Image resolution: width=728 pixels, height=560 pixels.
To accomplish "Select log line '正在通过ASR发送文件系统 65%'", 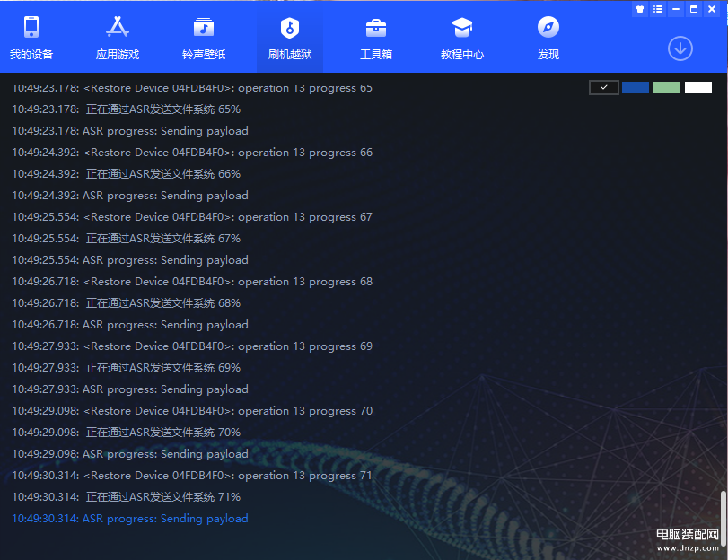I will pyautogui.click(x=127, y=109).
